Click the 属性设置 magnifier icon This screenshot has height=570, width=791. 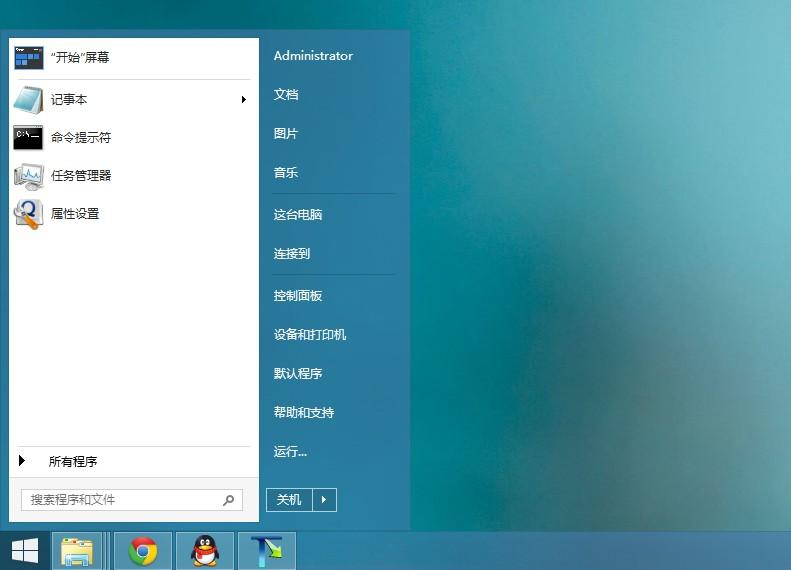point(29,214)
